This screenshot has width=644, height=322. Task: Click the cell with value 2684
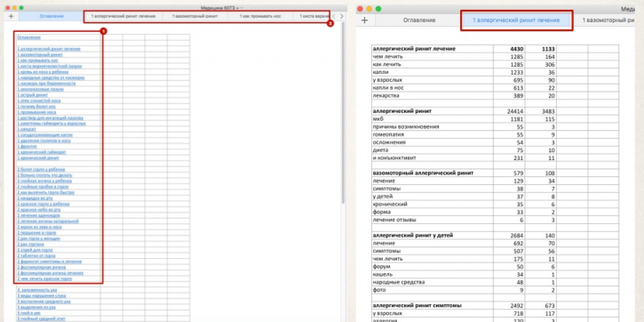click(x=508, y=236)
